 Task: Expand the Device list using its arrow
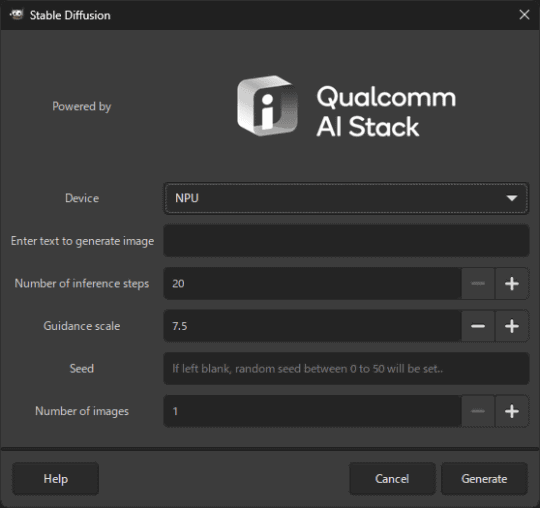pyautogui.click(x=512, y=198)
